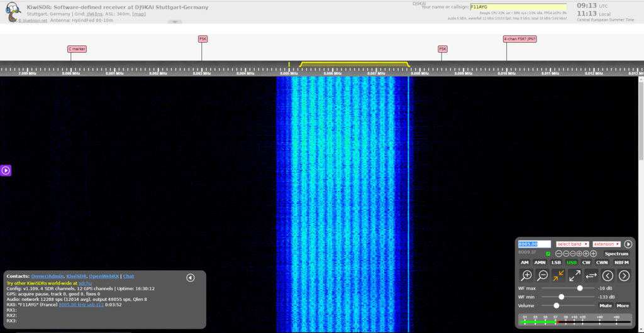The image size is (644, 333).
Task: Click the -133 dB WF min value
Action: [606, 297]
